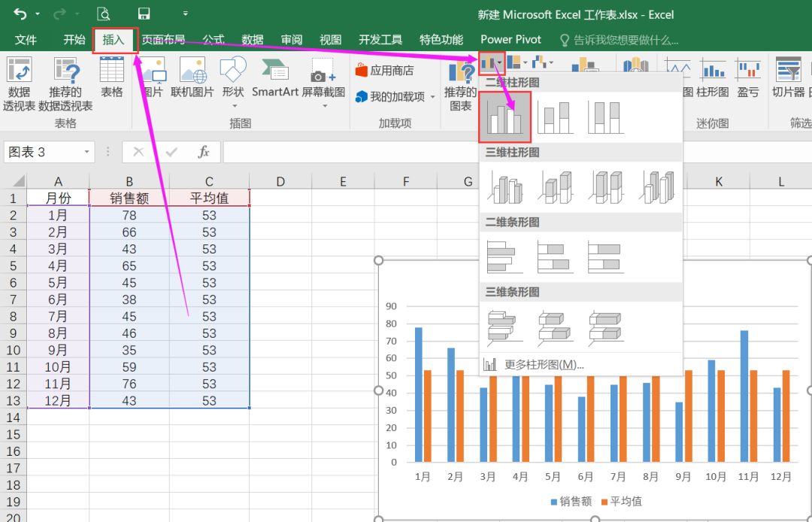Click the formula bar Cancel X icon
The width and height of the screenshot is (812, 522).
coord(138,152)
